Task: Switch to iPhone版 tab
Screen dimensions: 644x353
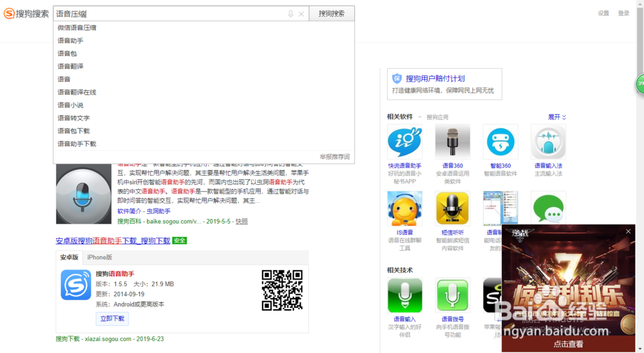Action: 100,257
